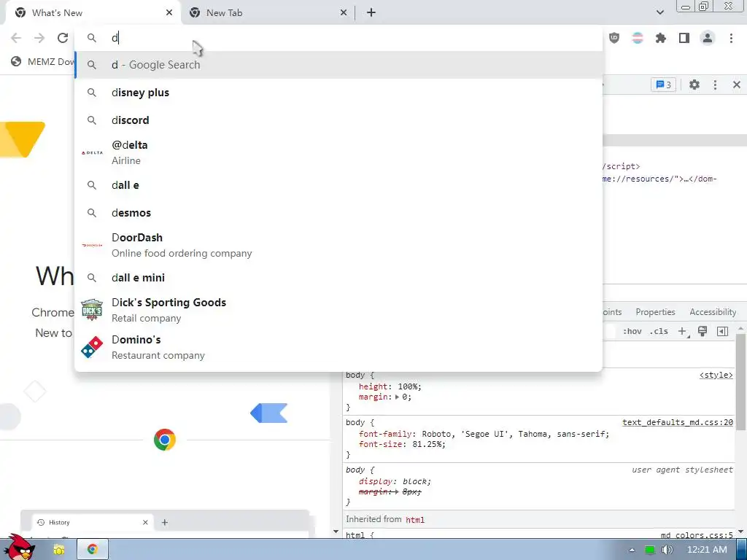Choose the disney plus suggestion
Screen dimensions: 747x560
coord(338,93)
